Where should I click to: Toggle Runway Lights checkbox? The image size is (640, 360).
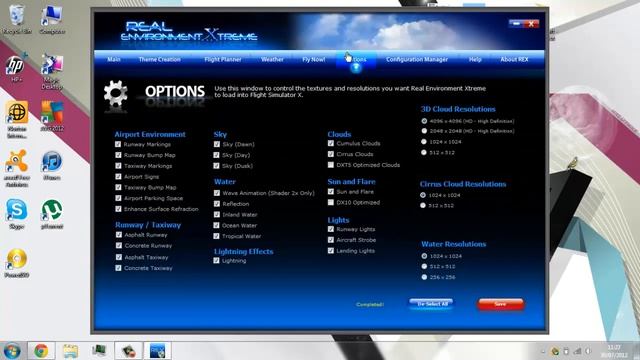(x=331, y=229)
